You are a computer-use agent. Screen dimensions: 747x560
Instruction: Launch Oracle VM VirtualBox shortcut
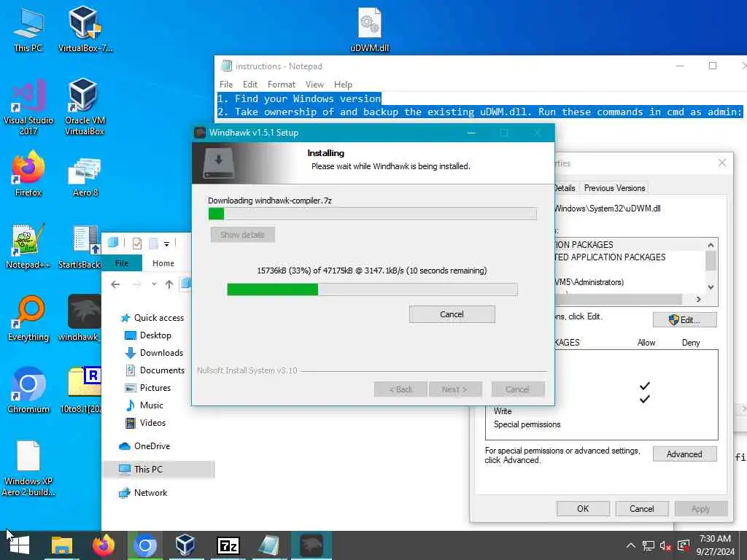85,107
